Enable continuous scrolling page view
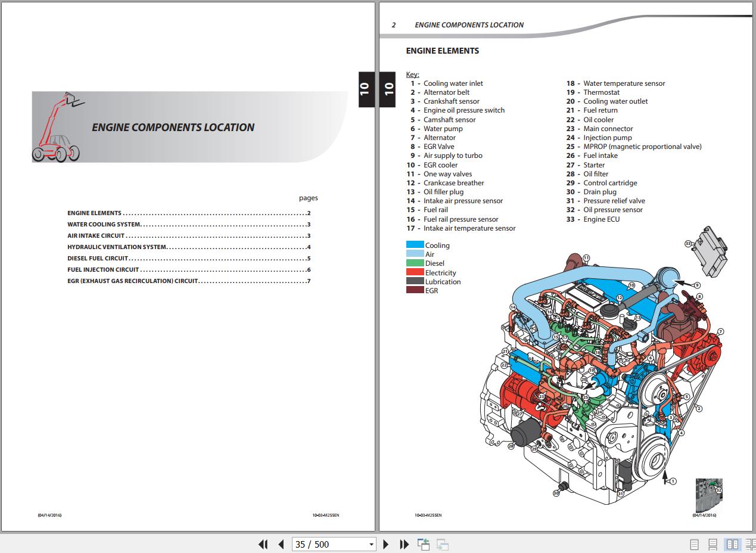 (x=713, y=544)
